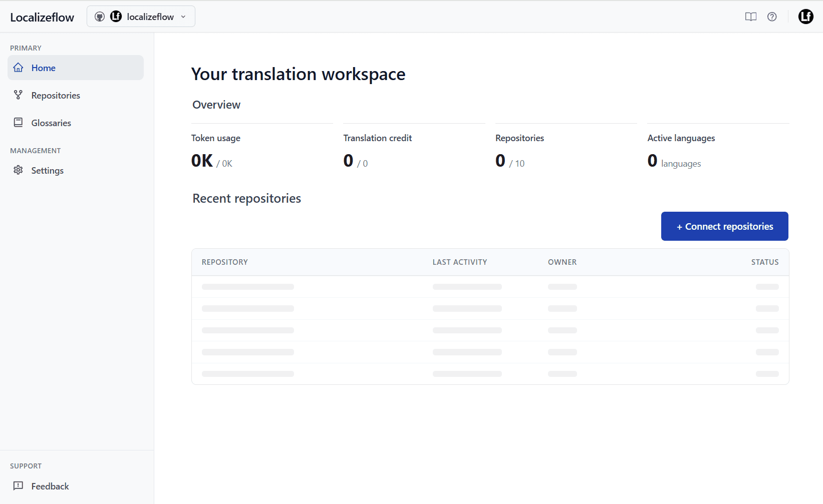Viewport: 823px width, 504px height.
Task: Click the Connect repositories button
Action: (x=724, y=226)
